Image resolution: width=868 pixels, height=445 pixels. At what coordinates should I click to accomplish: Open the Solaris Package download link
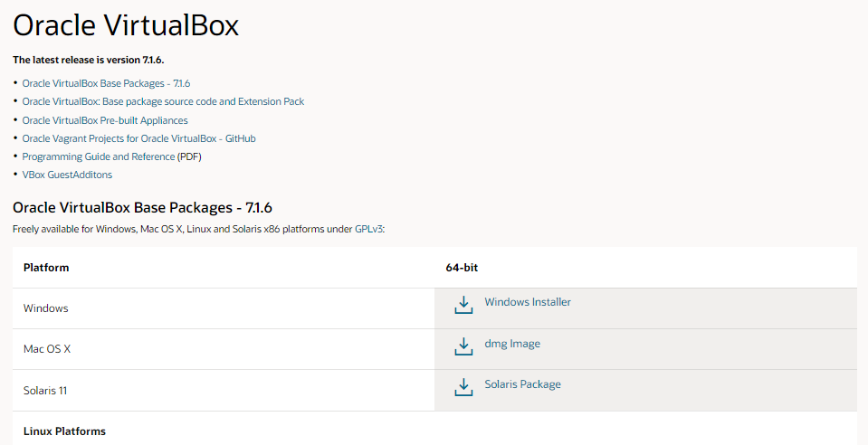[522, 384]
